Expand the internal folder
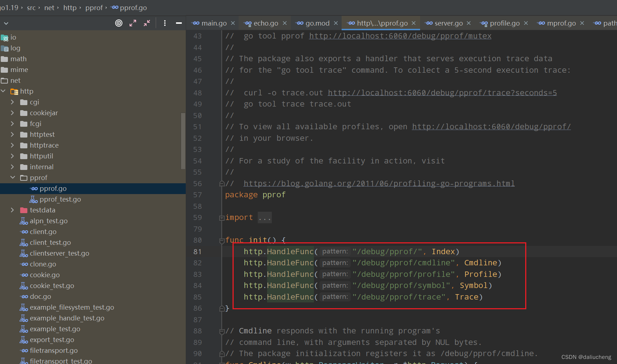This screenshot has width=617, height=364. pos(13,167)
